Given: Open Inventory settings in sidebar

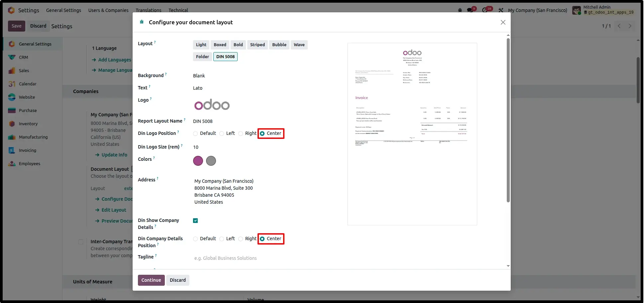Looking at the screenshot, I should [28, 124].
